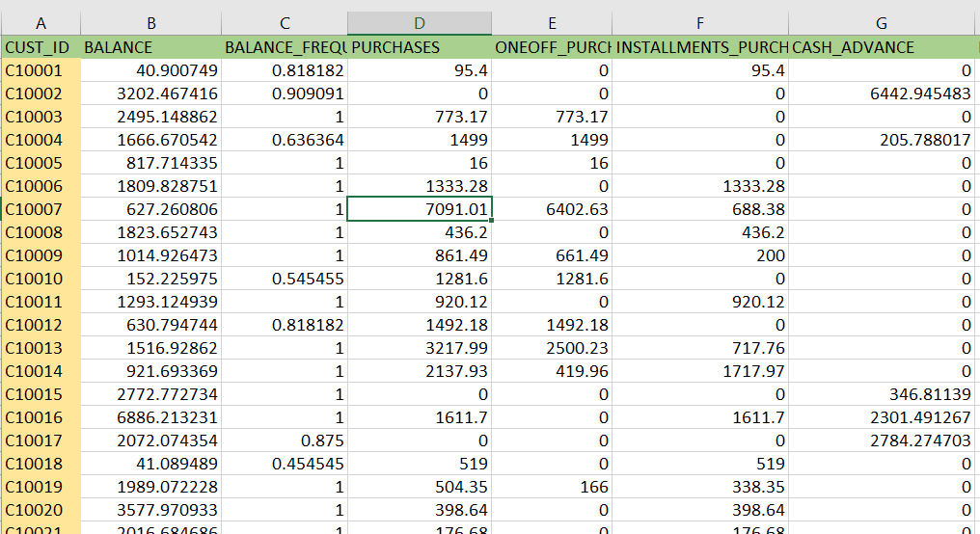Image resolution: width=980 pixels, height=534 pixels.
Task: Click the balance cell 6886.213231
Action: (151, 417)
